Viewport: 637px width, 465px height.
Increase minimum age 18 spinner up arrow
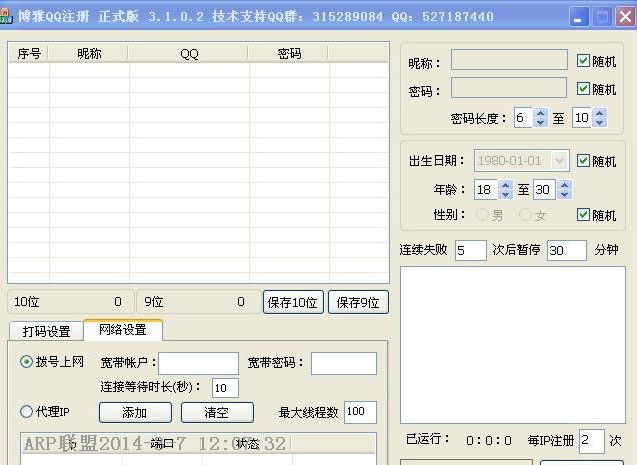point(505,185)
